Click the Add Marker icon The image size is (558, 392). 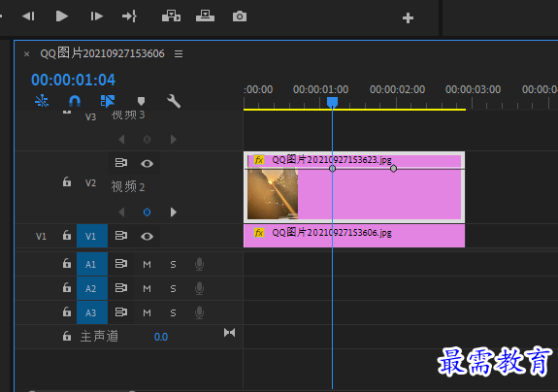point(141,101)
